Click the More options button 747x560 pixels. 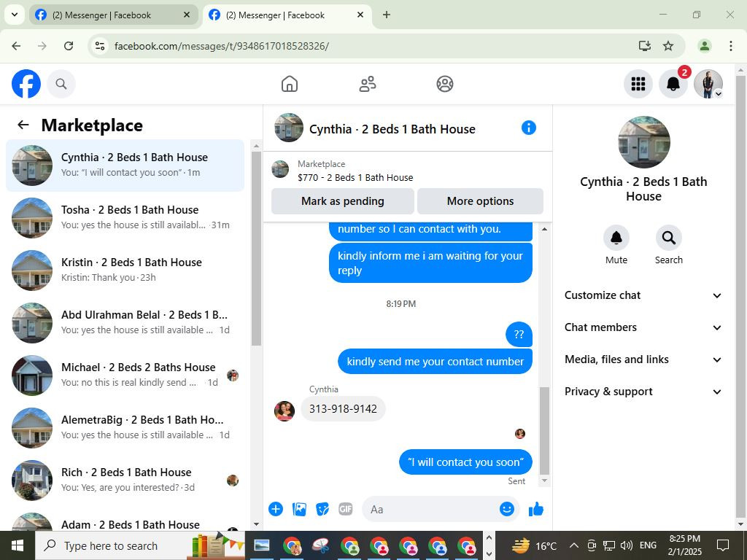(480, 201)
